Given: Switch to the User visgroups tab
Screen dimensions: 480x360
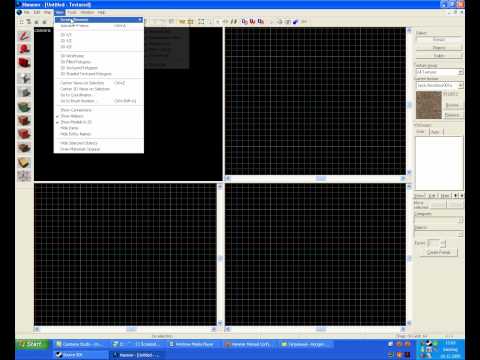Looking at the screenshot, I should pos(421,132).
